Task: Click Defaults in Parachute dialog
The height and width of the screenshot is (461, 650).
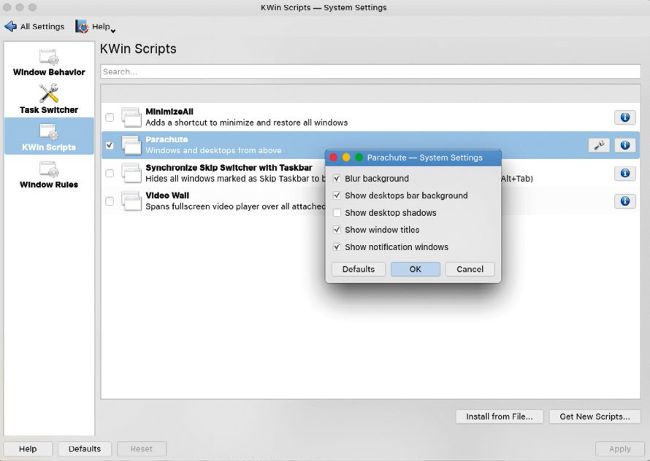Action: tap(358, 269)
